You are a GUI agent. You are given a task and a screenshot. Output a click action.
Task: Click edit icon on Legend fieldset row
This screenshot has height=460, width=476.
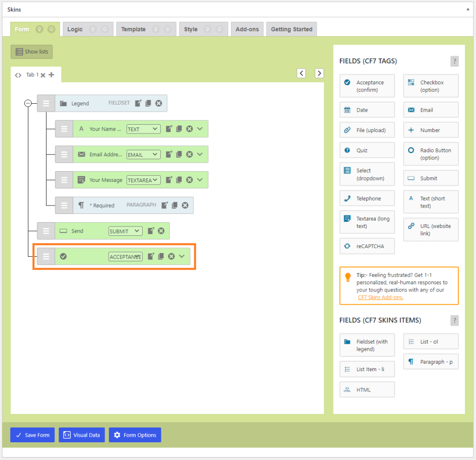coord(138,103)
